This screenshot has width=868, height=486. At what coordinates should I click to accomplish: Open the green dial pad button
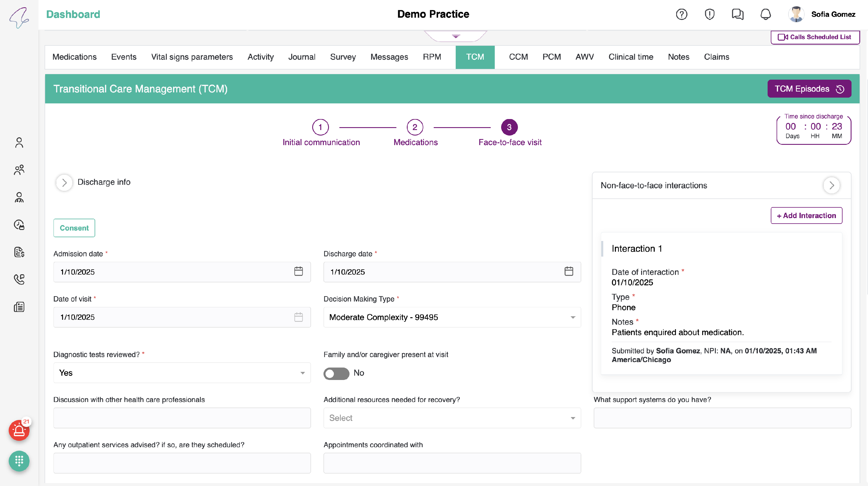point(19,461)
